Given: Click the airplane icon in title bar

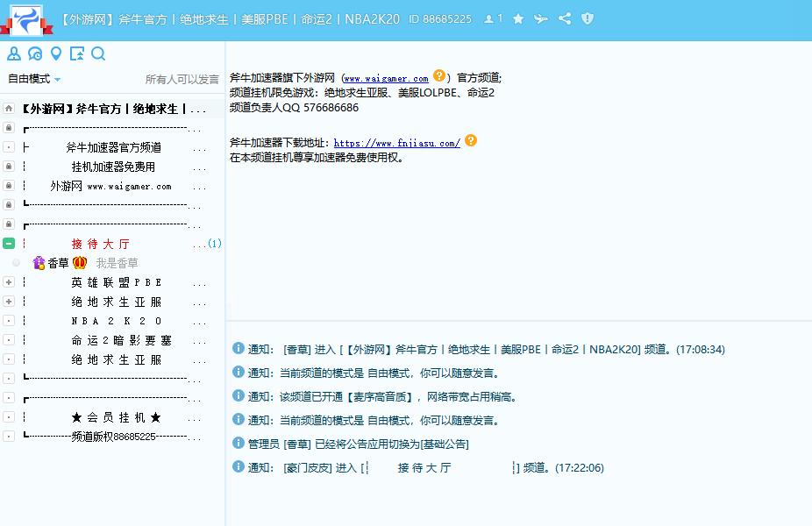Looking at the screenshot, I should pos(541,18).
